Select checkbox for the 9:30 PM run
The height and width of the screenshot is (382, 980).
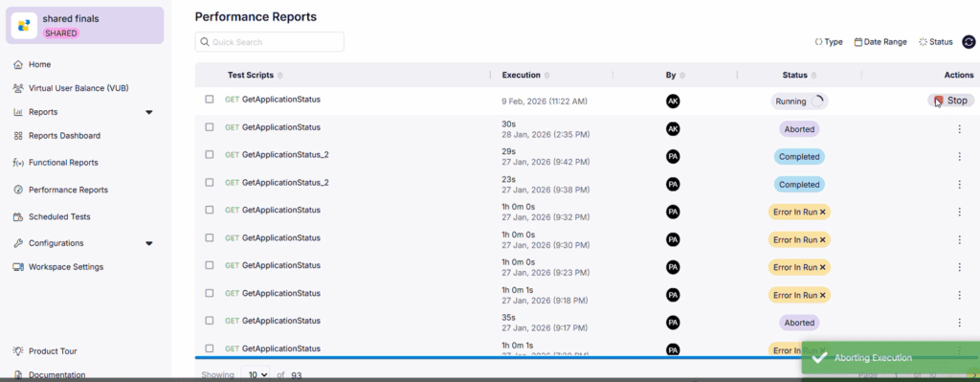click(210, 237)
